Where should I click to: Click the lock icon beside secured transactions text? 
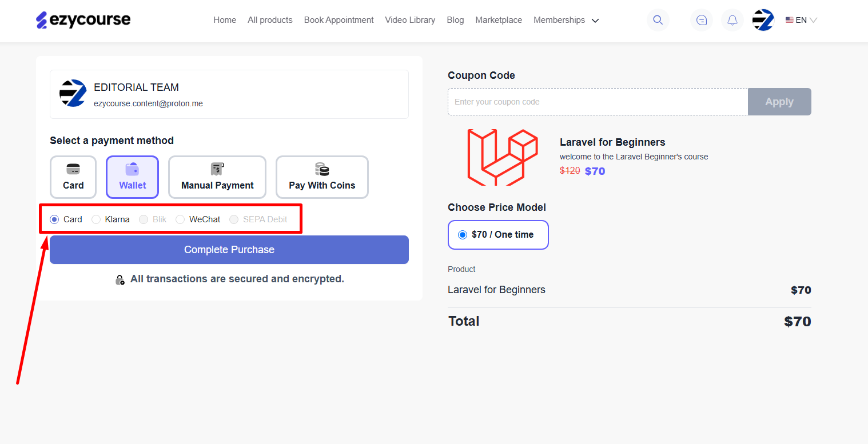coord(120,279)
